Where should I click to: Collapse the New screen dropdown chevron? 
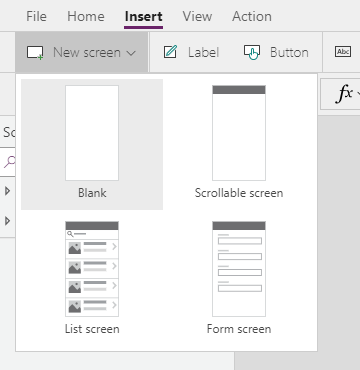[x=131, y=53]
